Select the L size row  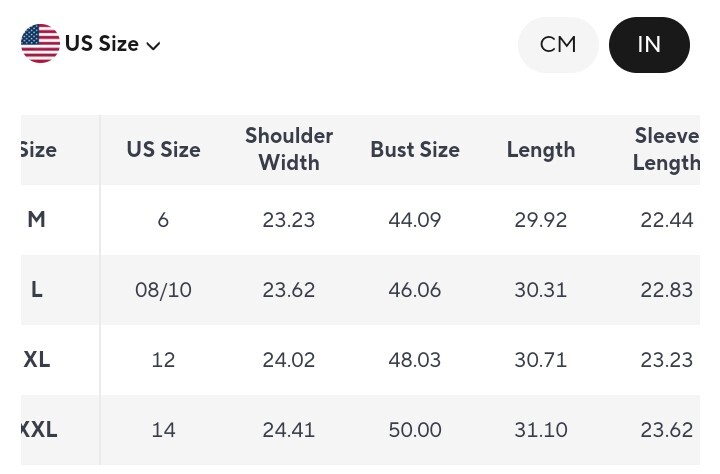coord(37,290)
